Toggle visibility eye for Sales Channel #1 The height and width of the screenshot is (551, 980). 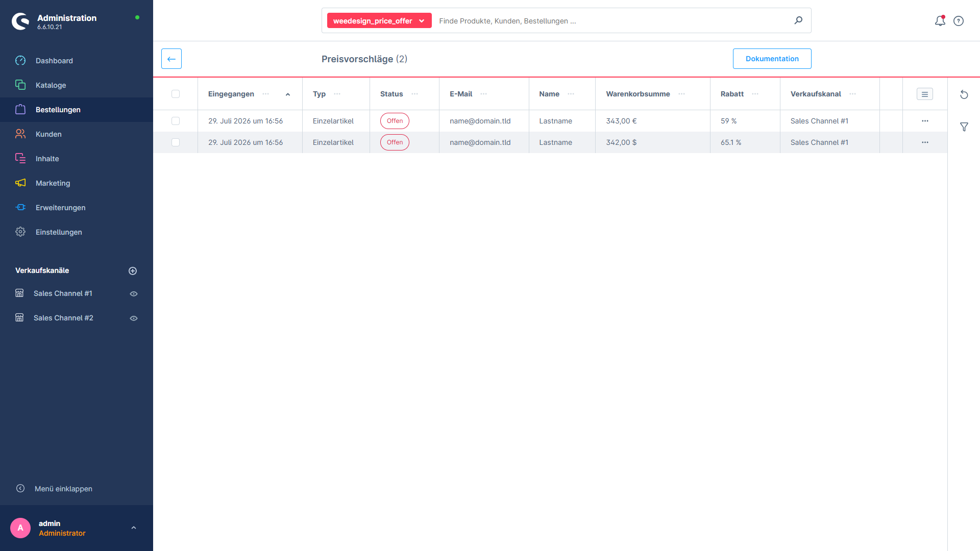(x=134, y=294)
